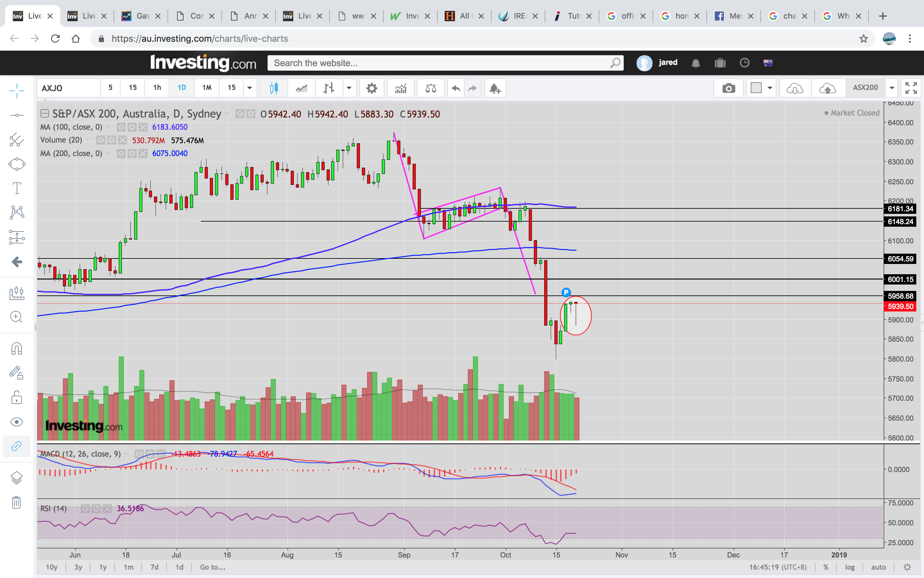The width and height of the screenshot is (924, 578).
Task: Reload the browser page
Action: click(56, 39)
